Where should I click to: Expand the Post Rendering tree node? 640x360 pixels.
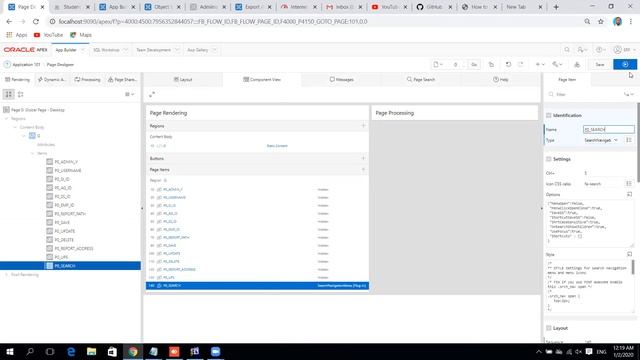(7, 275)
